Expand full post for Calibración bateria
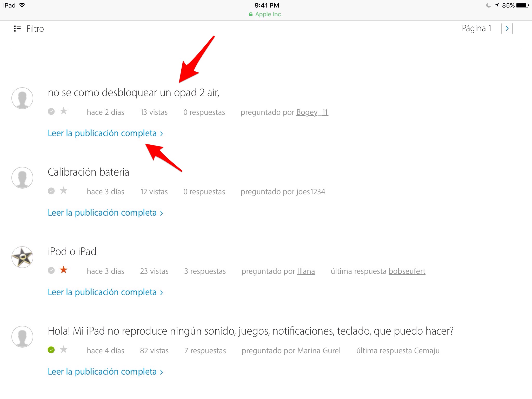 (105, 213)
